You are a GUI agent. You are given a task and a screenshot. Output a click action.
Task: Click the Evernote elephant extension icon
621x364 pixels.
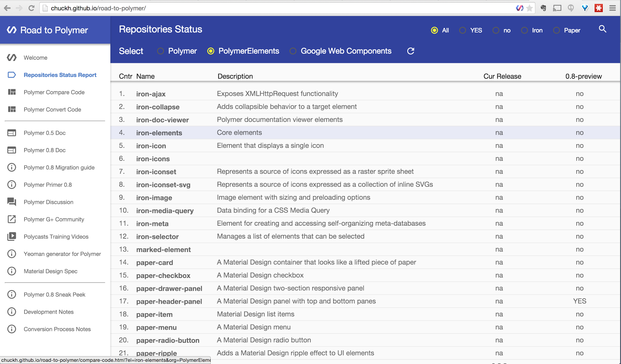coord(543,8)
